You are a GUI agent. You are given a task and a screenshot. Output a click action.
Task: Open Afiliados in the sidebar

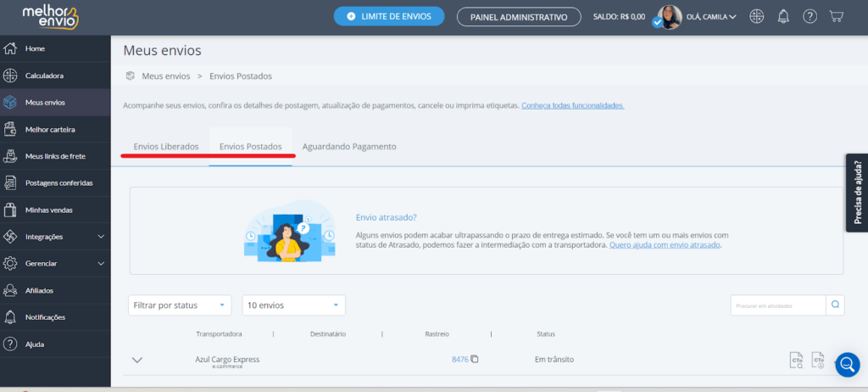click(x=55, y=290)
